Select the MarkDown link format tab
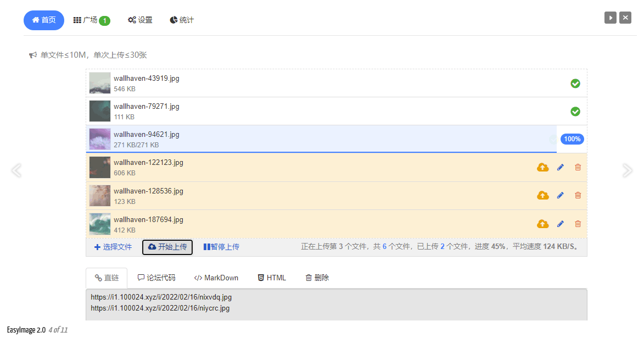644x343 pixels. 216,278
